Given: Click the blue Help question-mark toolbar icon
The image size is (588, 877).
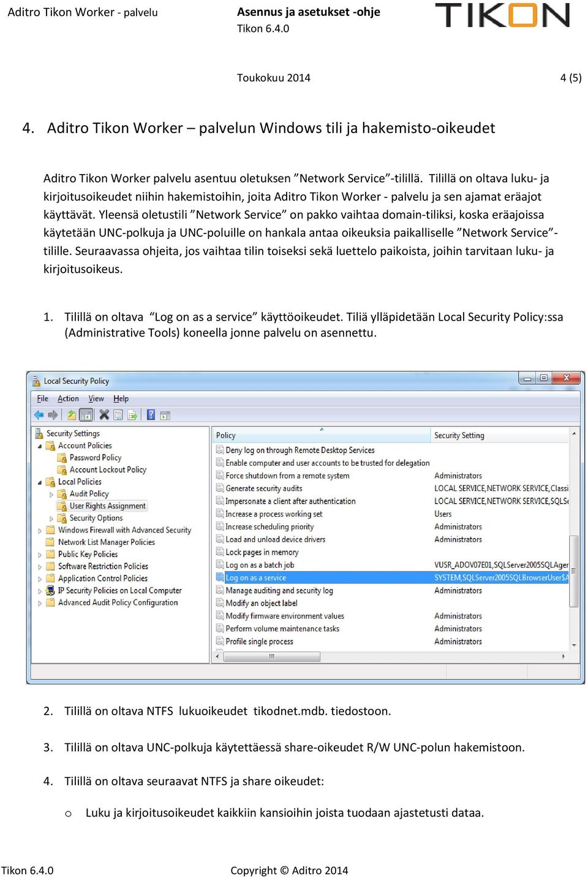Looking at the screenshot, I should click(151, 415).
